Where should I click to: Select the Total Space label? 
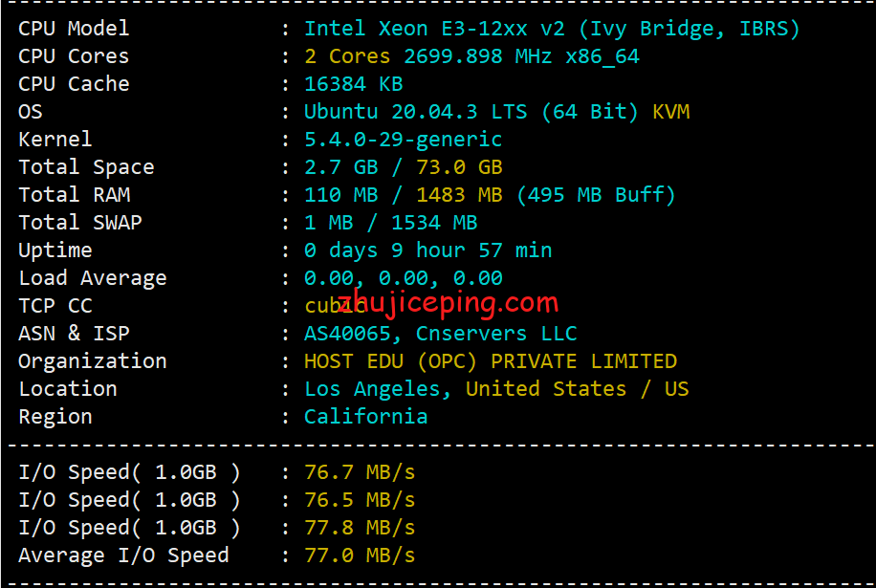pos(86,167)
